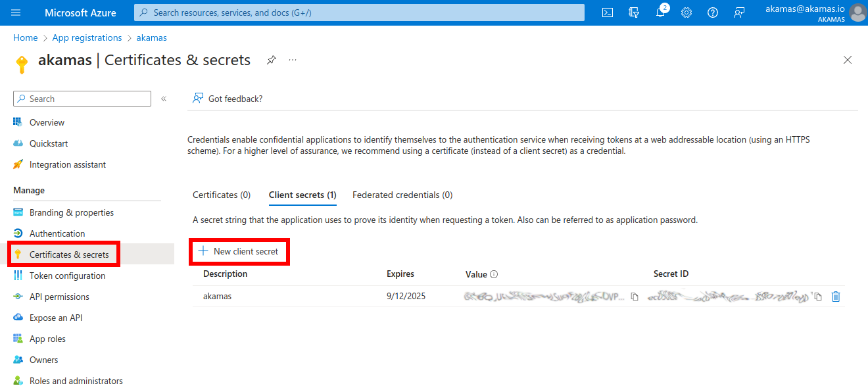The image size is (868, 386).
Task: Copy the Secret ID to clipboard
Action: coord(818,297)
